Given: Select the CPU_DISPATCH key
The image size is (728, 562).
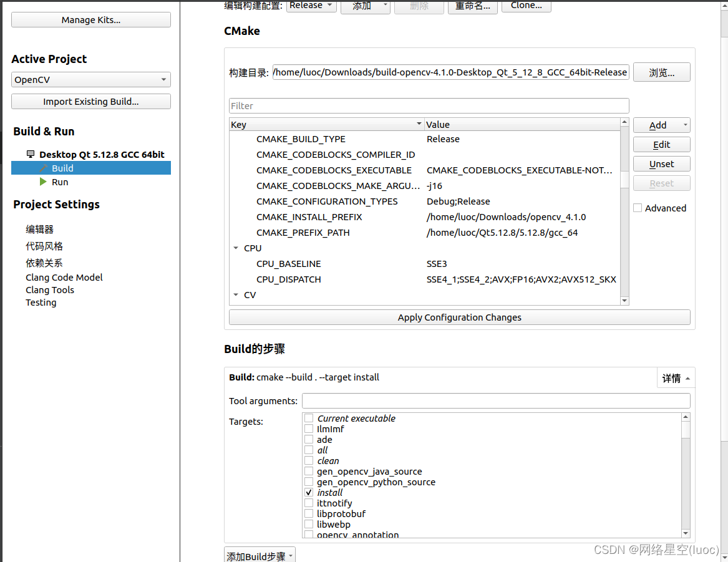Looking at the screenshot, I should 288,279.
